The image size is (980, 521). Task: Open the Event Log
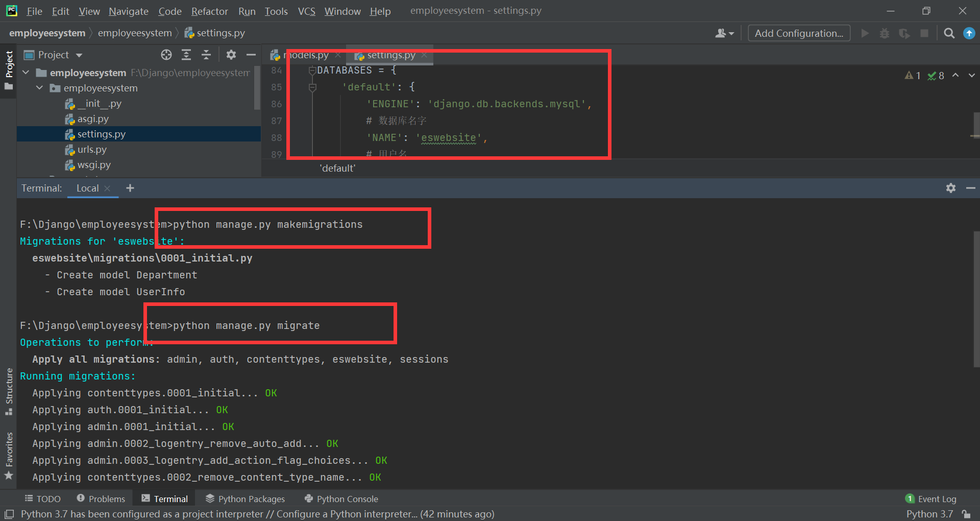931,499
